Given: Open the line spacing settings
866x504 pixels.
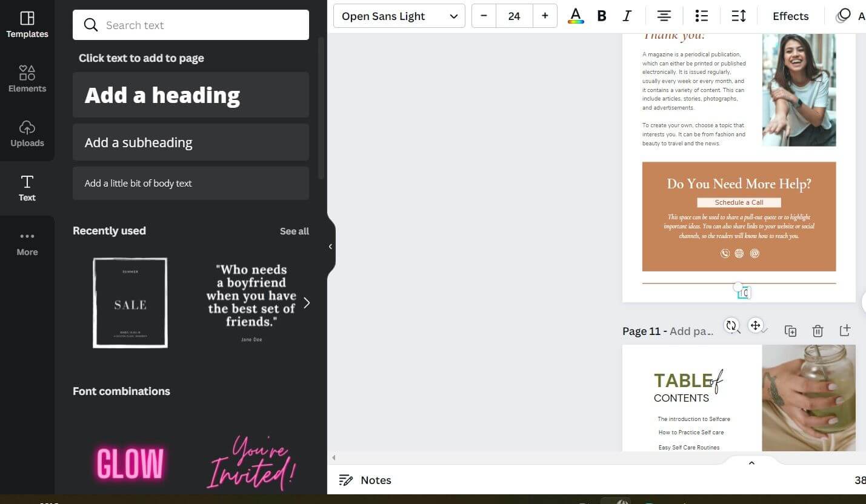Looking at the screenshot, I should pyautogui.click(x=739, y=16).
